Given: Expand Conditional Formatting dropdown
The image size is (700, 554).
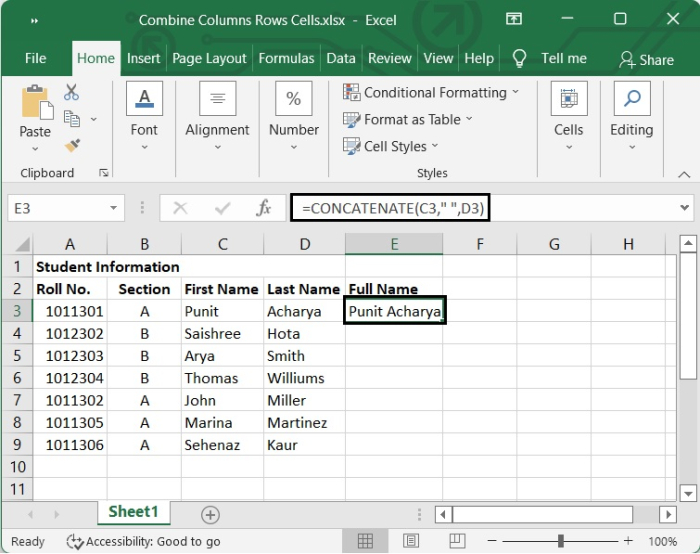Looking at the screenshot, I should pyautogui.click(x=516, y=92).
